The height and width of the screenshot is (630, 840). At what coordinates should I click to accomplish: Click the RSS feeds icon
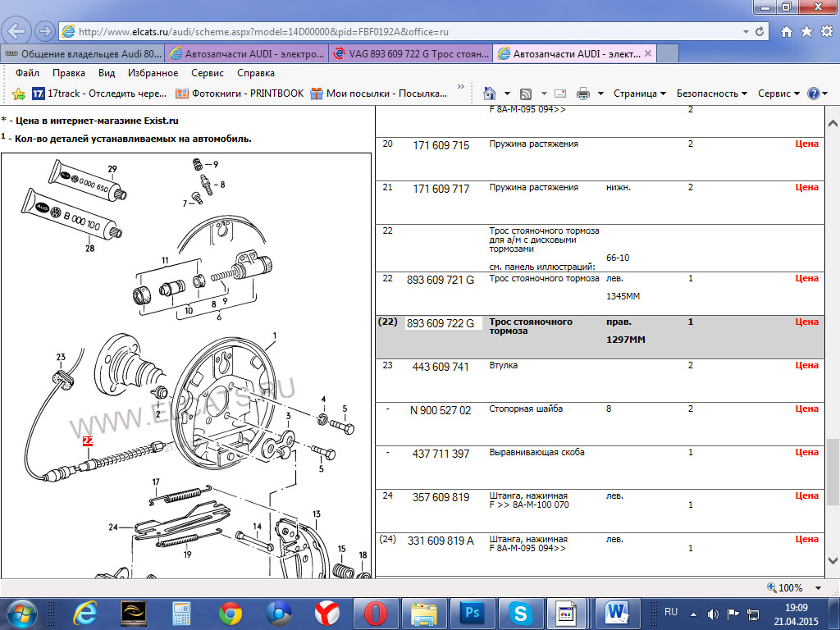pyautogui.click(x=526, y=94)
